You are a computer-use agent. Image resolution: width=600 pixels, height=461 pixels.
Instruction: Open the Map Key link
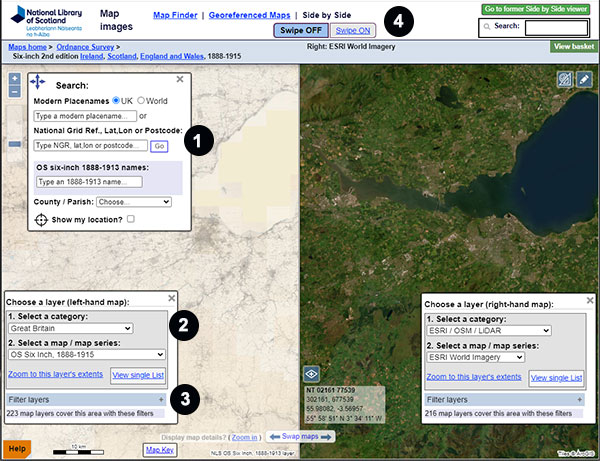[x=160, y=450]
